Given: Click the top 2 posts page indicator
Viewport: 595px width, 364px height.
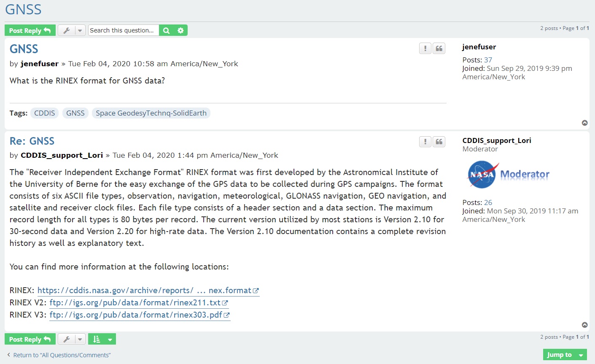Looking at the screenshot, I should tap(565, 28).
